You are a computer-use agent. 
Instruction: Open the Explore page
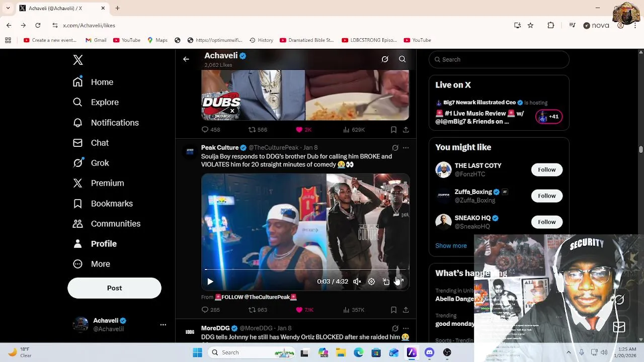click(x=96, y=102)
